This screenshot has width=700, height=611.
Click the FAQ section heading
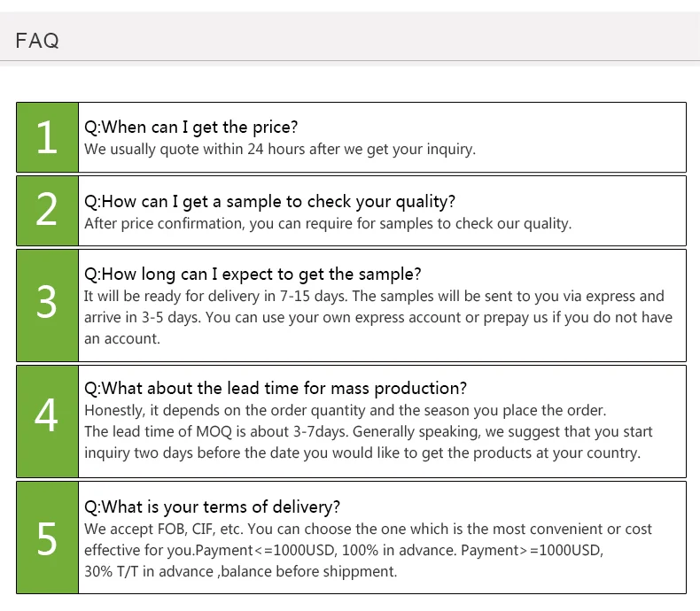pos(37,41)
